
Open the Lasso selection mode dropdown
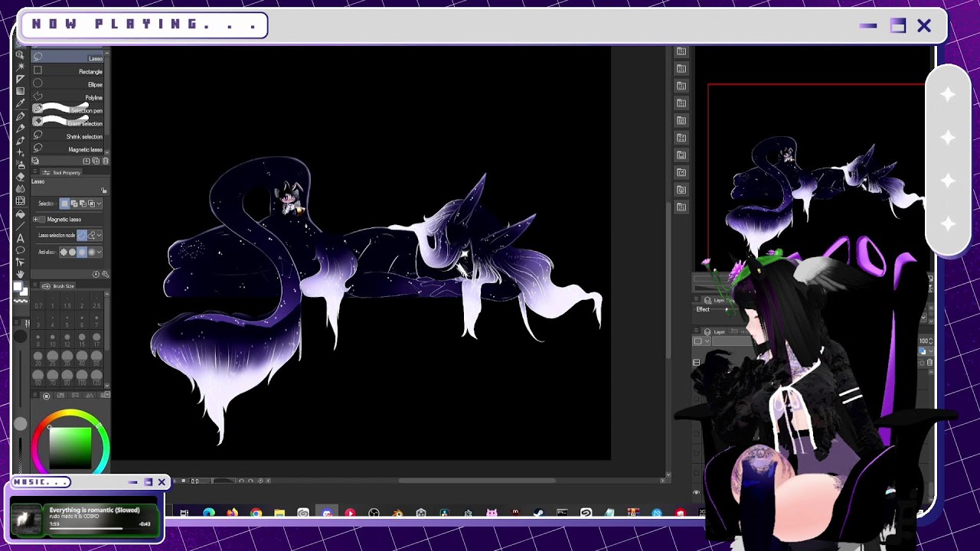pyautogui.click(x=100, y=235)
